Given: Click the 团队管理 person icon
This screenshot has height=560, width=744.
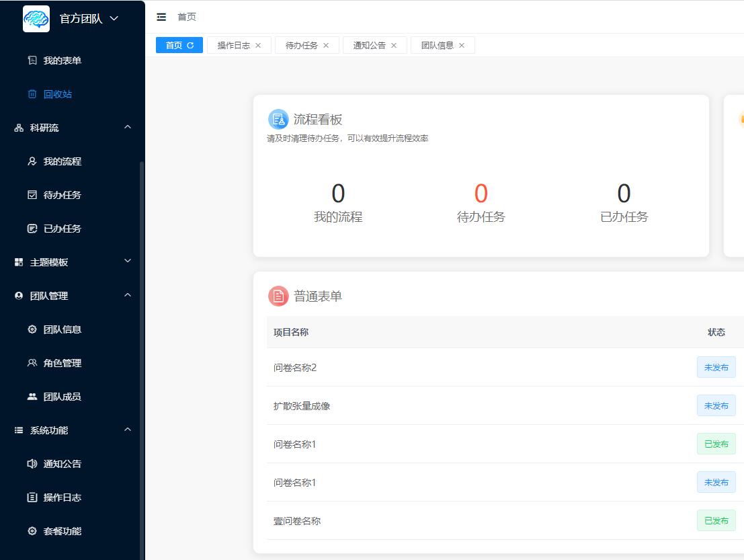Looking at the screenshot, I should (x=19, y=296).
